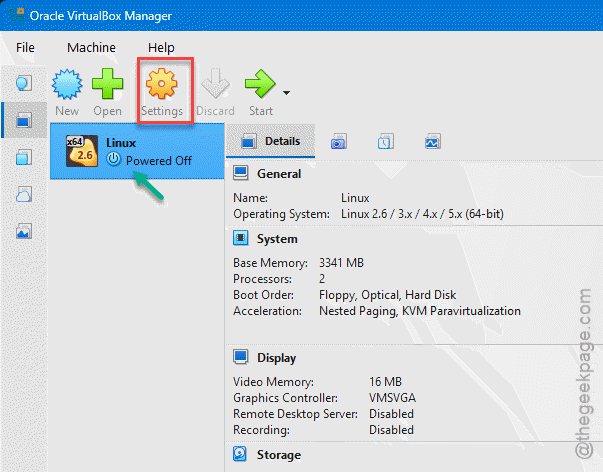Open the Activity monitor tab icon

(433, 142)
